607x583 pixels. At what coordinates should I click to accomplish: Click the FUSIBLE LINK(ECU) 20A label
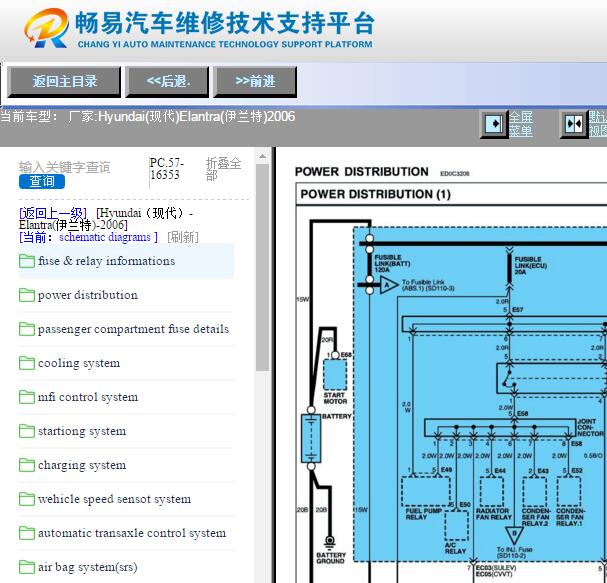coord(531,266)
